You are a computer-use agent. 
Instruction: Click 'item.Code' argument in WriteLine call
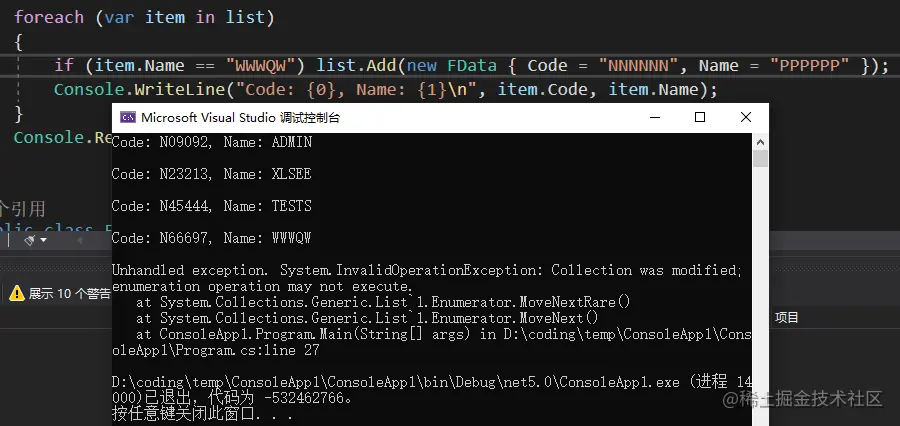543,90
